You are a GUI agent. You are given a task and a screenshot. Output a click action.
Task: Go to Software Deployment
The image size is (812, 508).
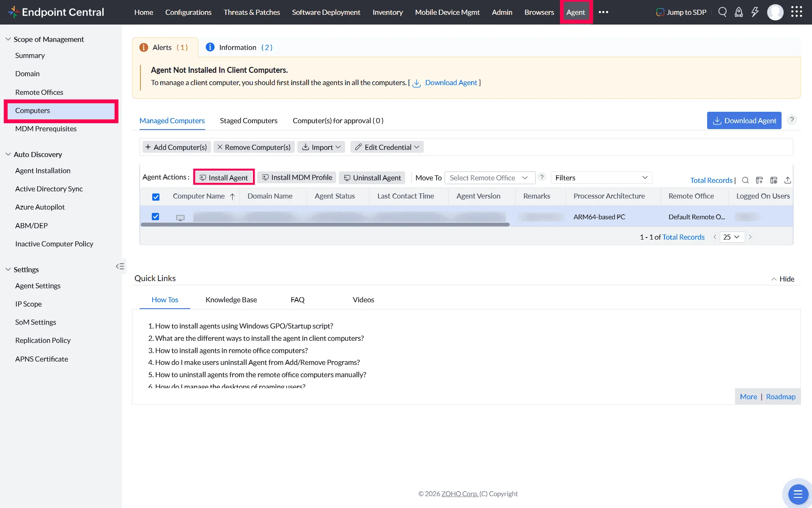pyautogui.click(x=326, y=12)
